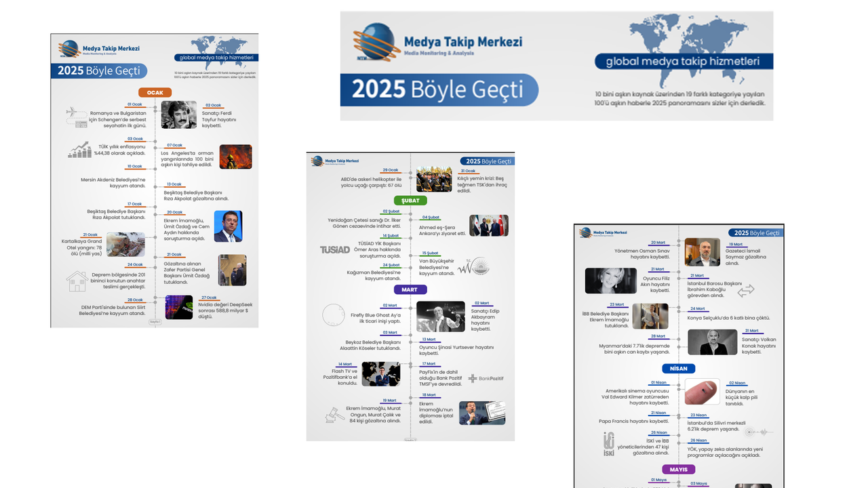
Task: Click the TÜSİAD logo
Action: click(335, 249)
